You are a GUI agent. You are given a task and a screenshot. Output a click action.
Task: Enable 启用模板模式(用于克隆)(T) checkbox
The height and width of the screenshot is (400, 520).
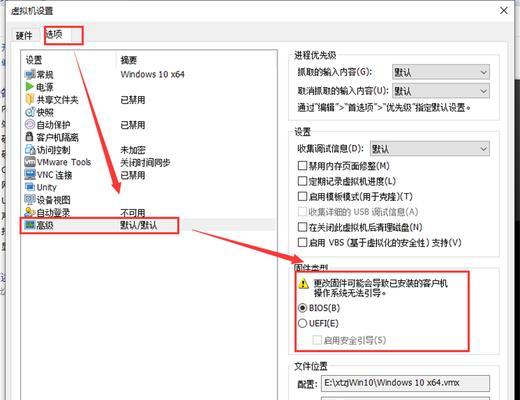tap(302, 196)
